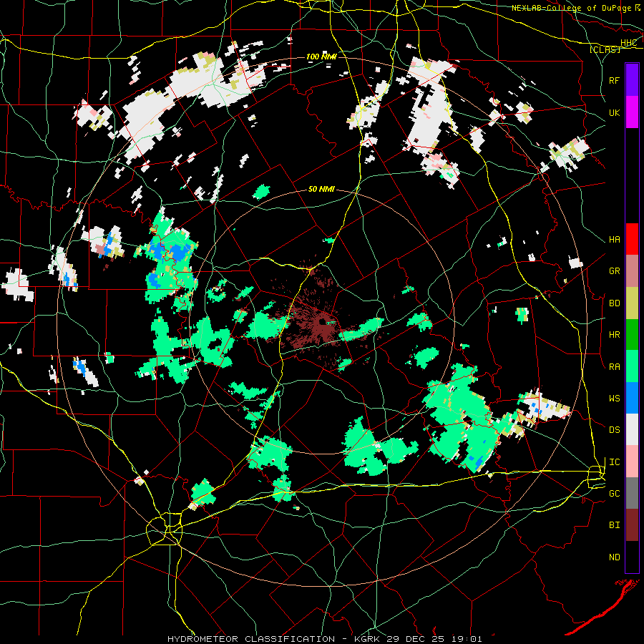Screen dimensions: 644x644
Task: Pick the RA light green legend swatch
Action: click(632, 366)
